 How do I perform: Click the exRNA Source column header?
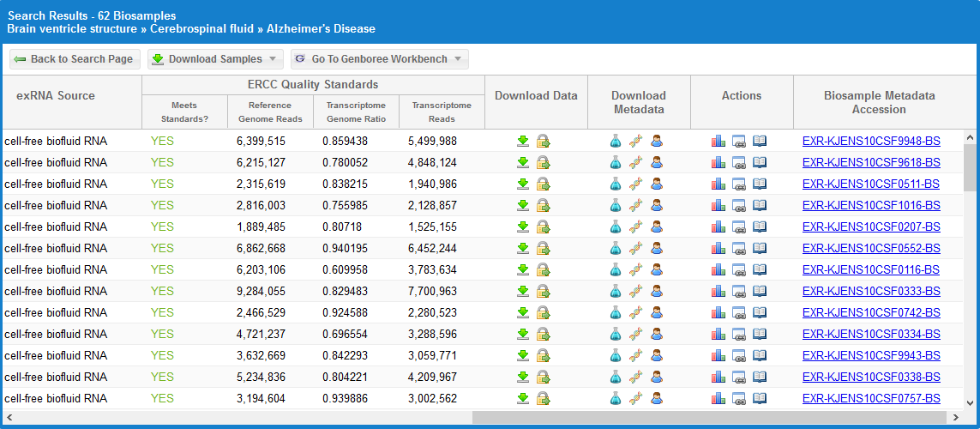pos(56,95)
